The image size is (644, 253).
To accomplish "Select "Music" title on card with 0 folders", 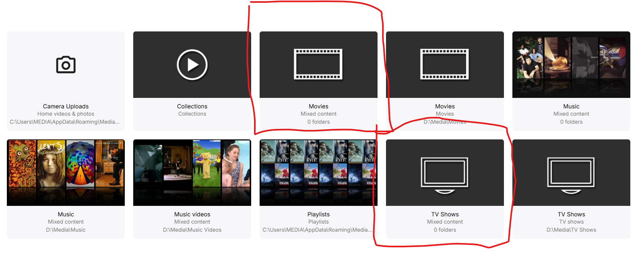I will pyautogui.click(x=571, y=106).
